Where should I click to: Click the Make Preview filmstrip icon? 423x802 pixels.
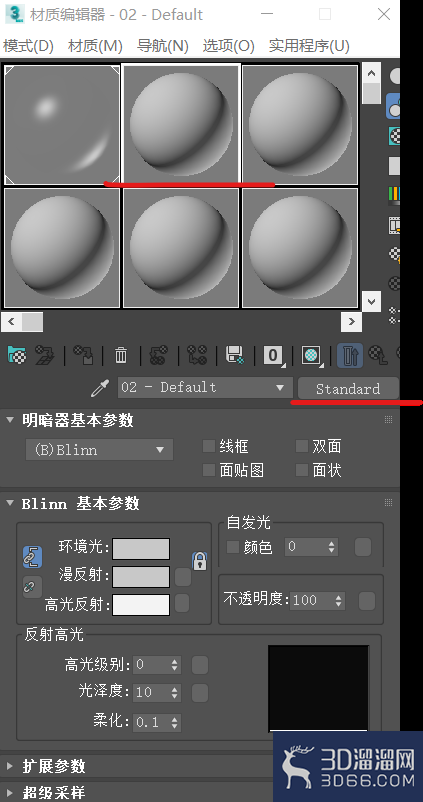click(x=394, y=225)
